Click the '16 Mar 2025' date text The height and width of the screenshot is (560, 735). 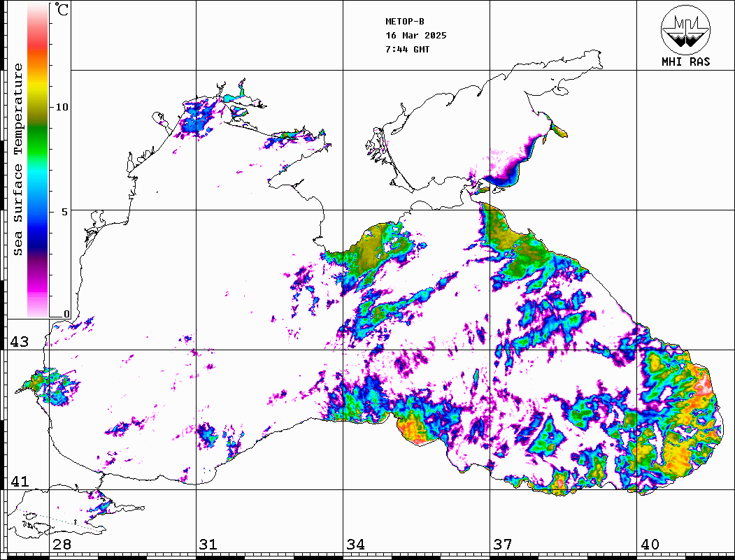(x=416, y=36)
